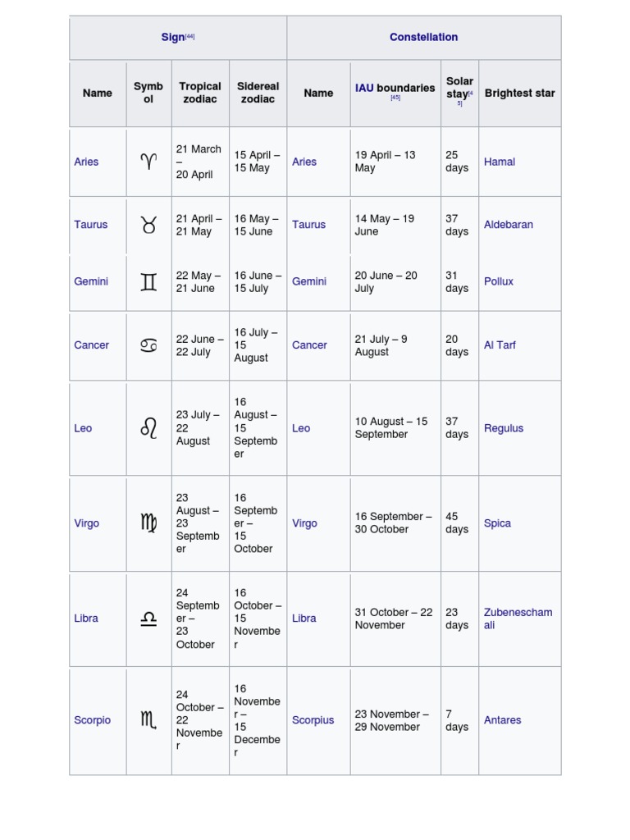Open the Zubeneschamali star link
This screenshot has height=840, width=630.
click(x=518, y=619)
